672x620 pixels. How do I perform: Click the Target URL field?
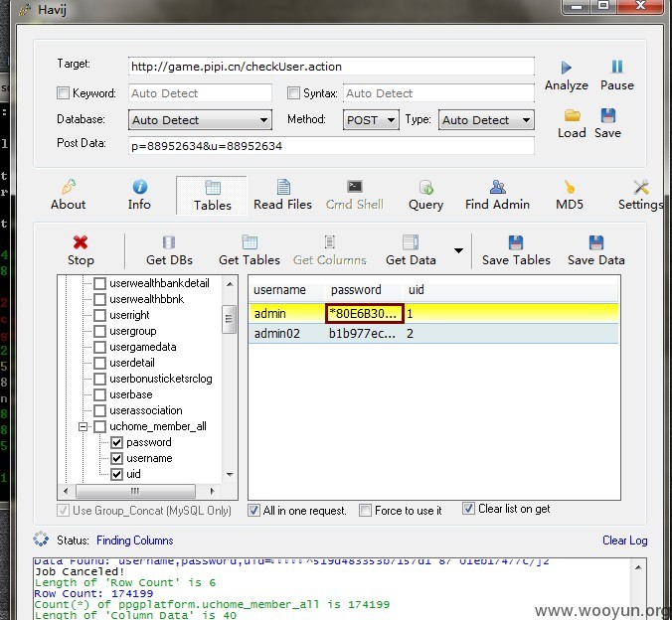click(331, 67)
